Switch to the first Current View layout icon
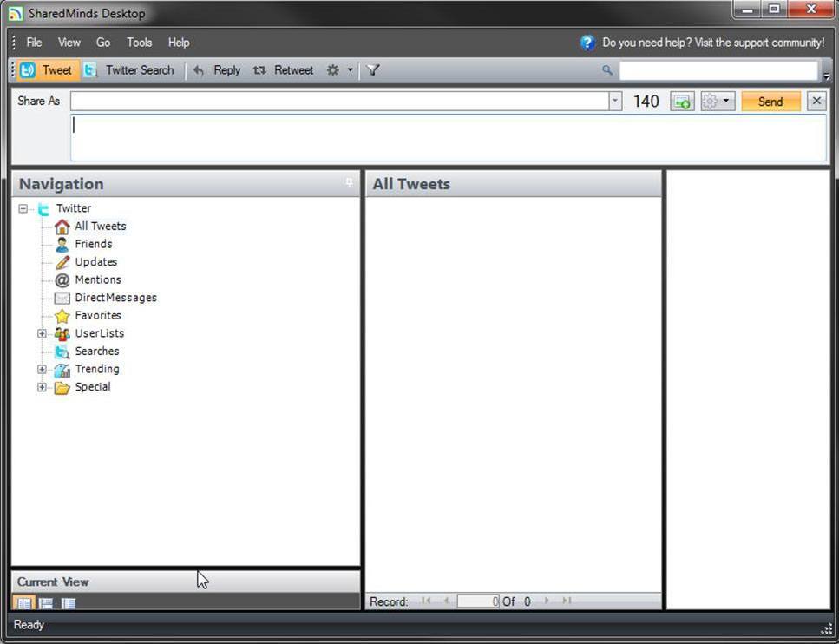Screen dimensions: 839x644 23,603
